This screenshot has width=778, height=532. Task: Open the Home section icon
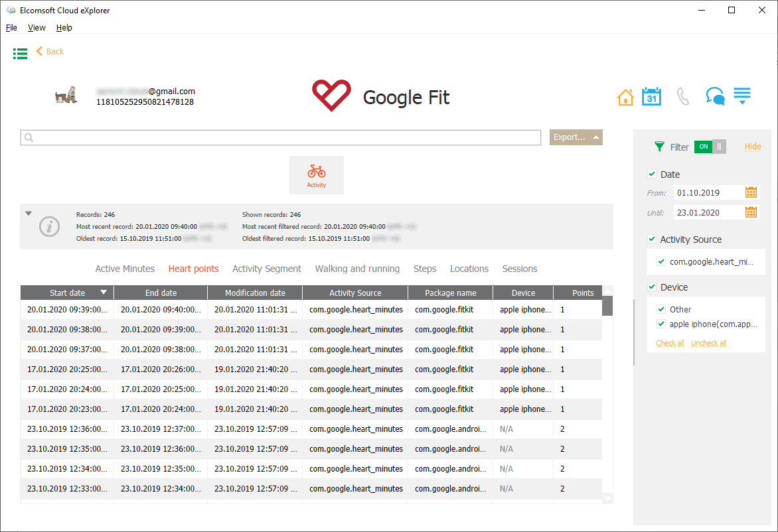(x=625, y=96)
